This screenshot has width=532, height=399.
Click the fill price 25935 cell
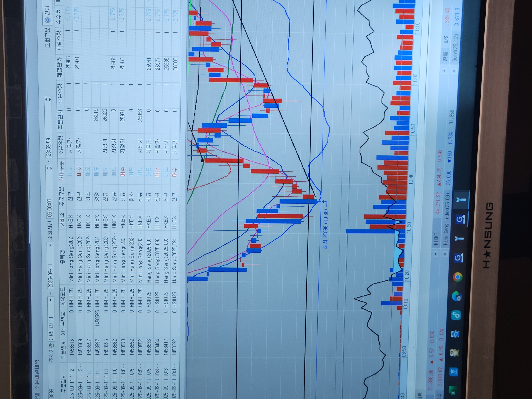(166, 64)
